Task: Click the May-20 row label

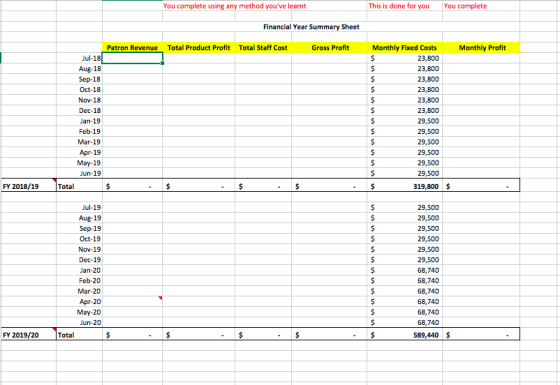Action: pos(89,312)
